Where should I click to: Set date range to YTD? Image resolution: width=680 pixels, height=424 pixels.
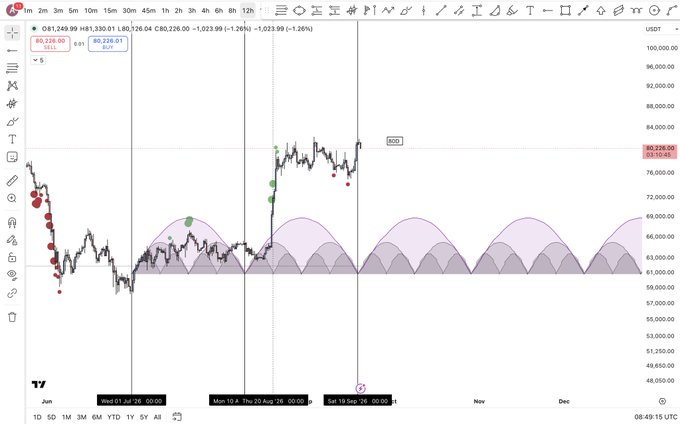pyautogui.click(x=114, y=417)
